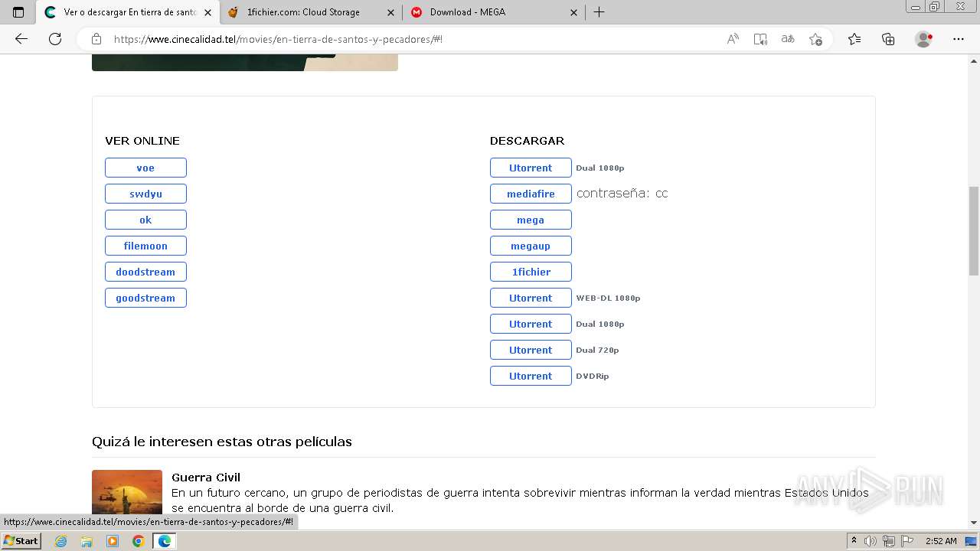Click Utorrent button for DVDRip
The width and height of the screenshot is (980, 551).
pos(531,376)
